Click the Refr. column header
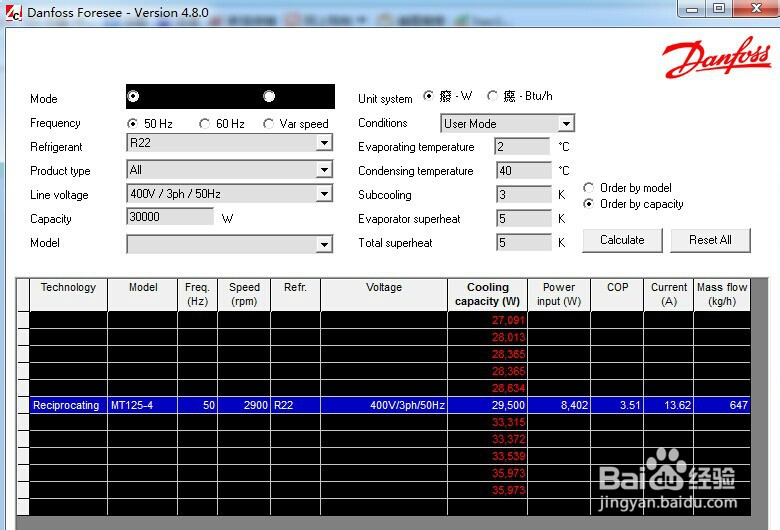This screenshot has width=780, height=530. tap(295, 295)
